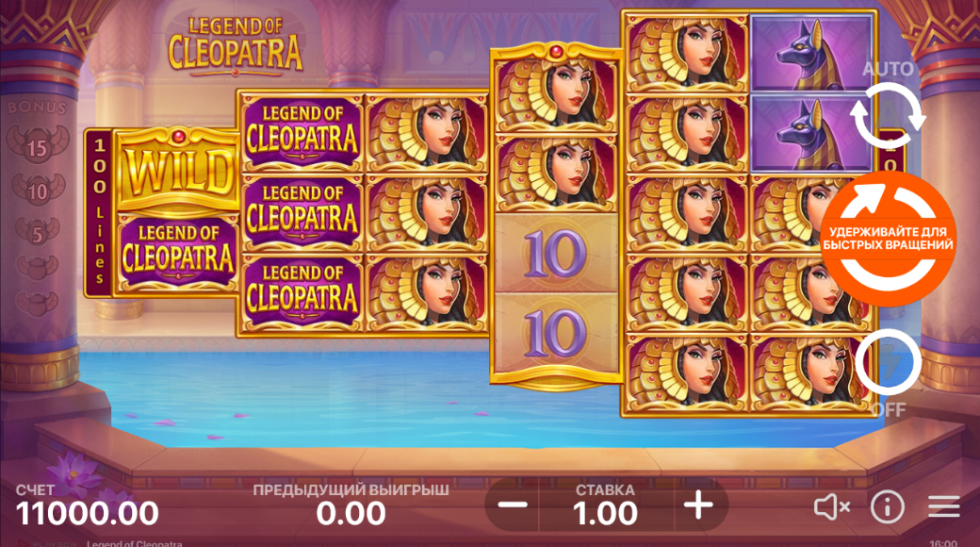Viewport: 980px width, 547px height.
Task: Click the upper 10 symbol on third reel
Action: pos(556,254)
